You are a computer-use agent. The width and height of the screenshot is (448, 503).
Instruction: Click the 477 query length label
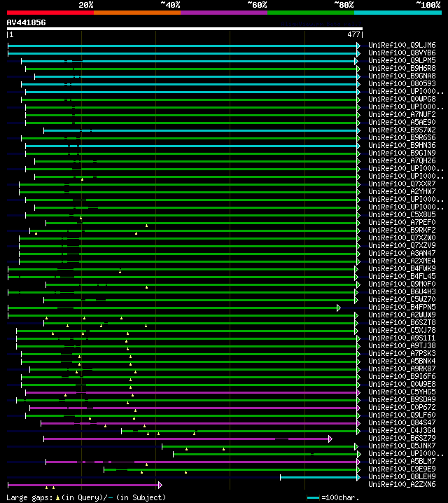click(x=353, y=34)
